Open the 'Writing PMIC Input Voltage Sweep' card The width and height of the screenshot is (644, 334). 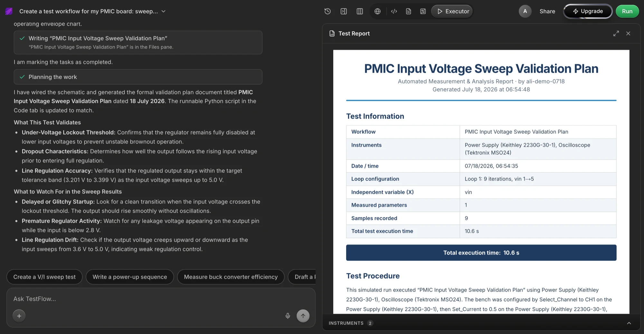pos(138,43)
